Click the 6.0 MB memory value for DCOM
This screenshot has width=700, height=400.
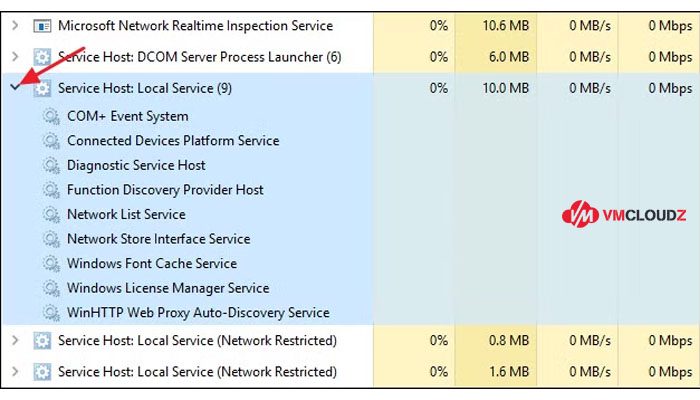pos(509,57)
